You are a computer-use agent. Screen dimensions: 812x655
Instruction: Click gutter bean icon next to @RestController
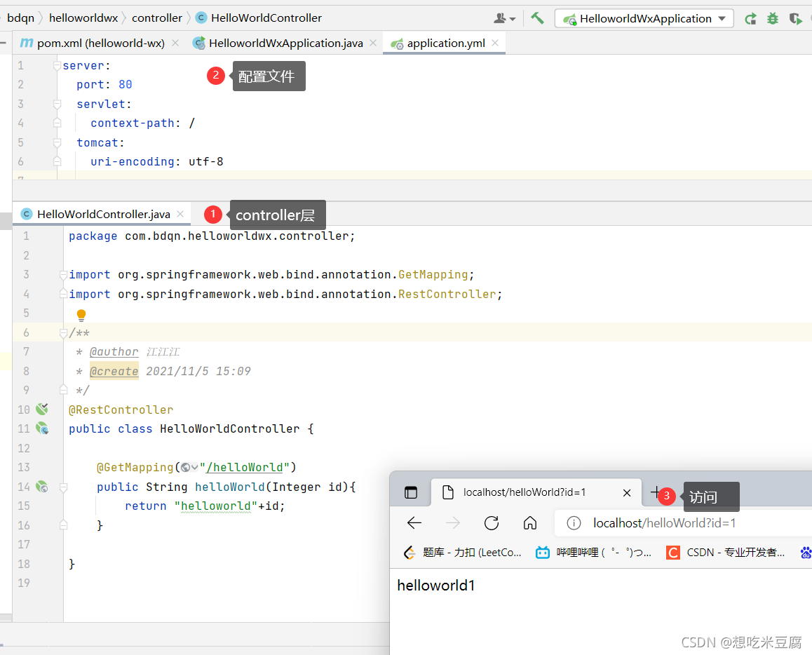click(42, 409)
